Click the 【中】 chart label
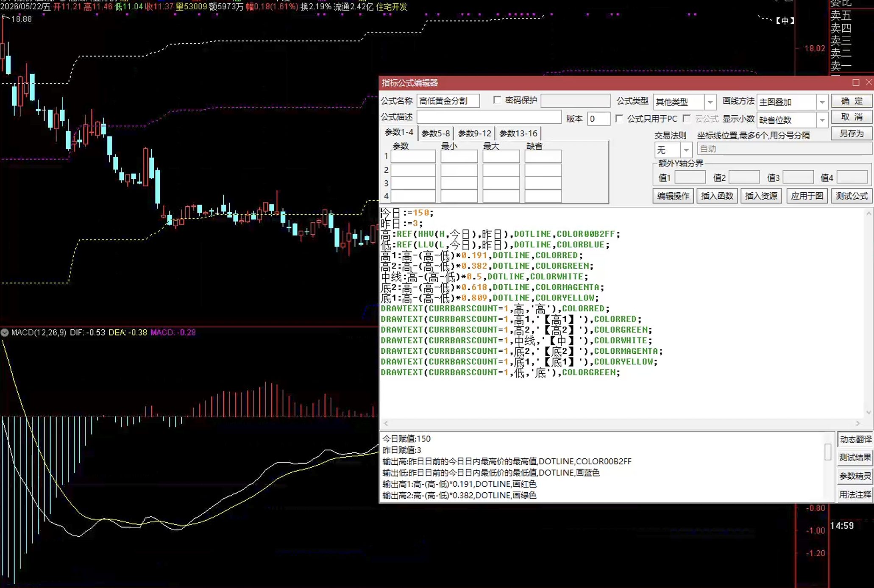 (x=785, y=20)
